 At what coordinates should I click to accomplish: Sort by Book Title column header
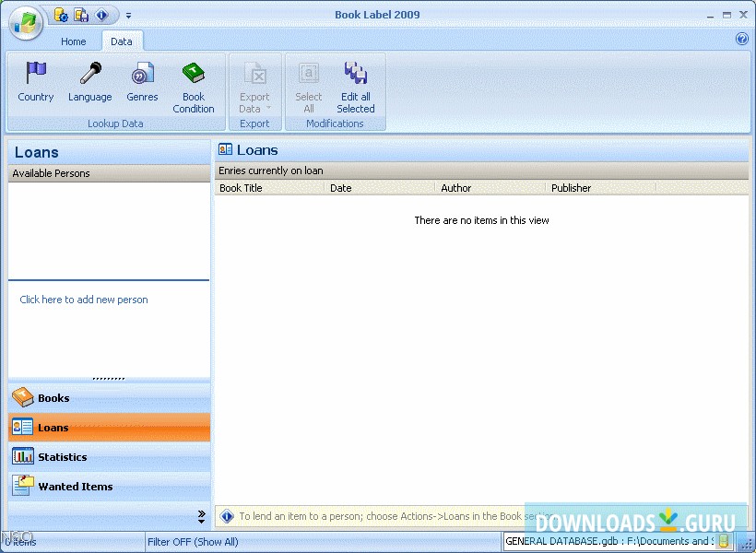click(x=269, y=188)
